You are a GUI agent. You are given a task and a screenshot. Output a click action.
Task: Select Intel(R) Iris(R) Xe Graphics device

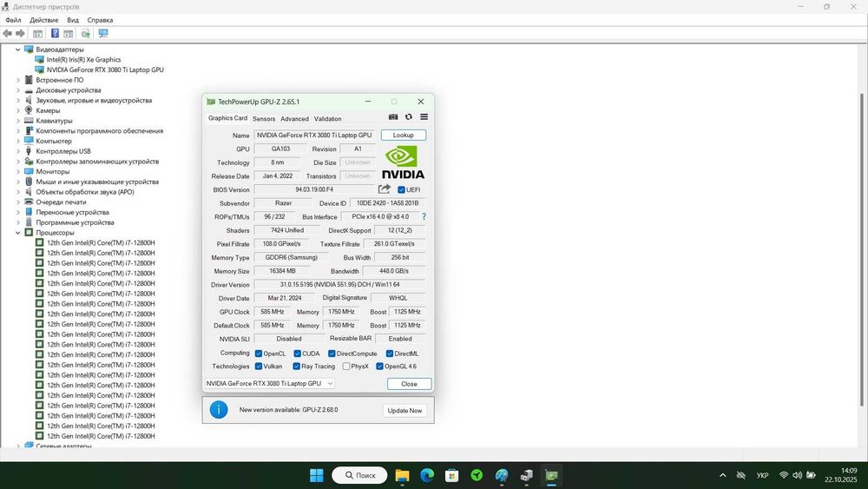83,59
